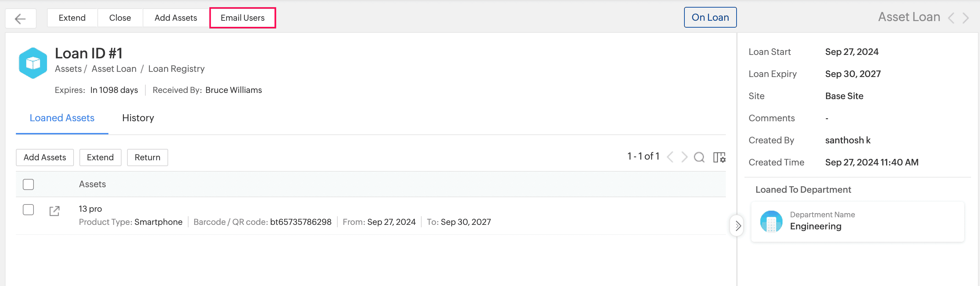Click the Engineering department icon
Viewport: 980px width, 286px height.
(771, 221)
